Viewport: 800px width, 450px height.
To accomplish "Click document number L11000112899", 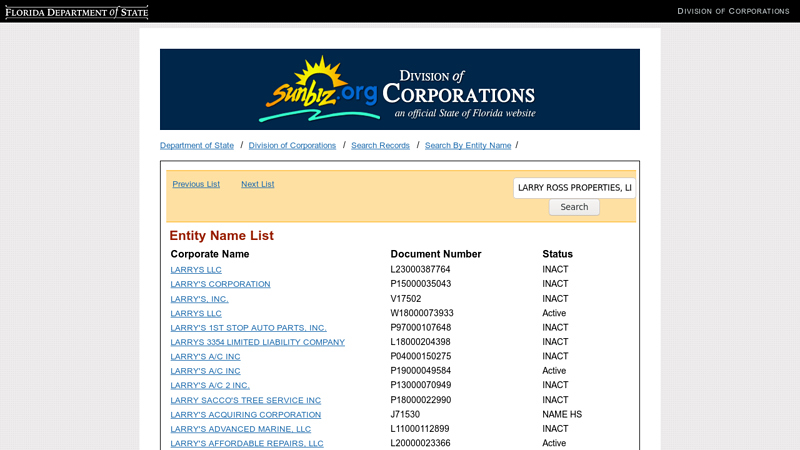I will [x=420, y=429].
